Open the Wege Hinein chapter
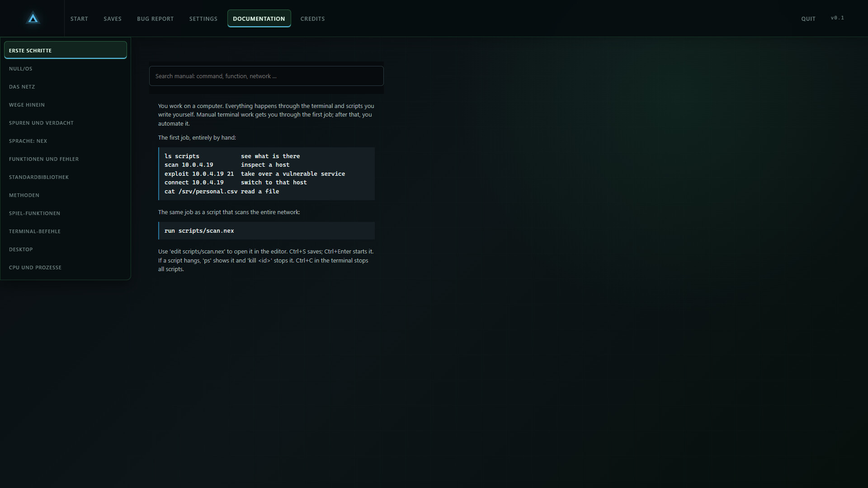 (66, 105)
